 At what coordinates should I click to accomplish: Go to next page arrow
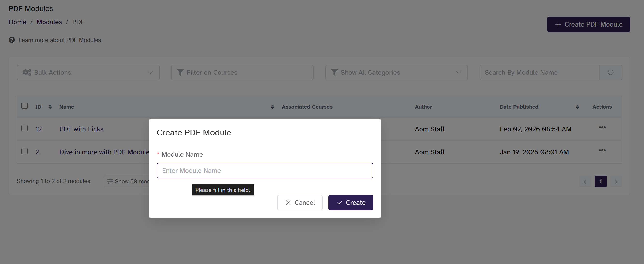[616, 182]
